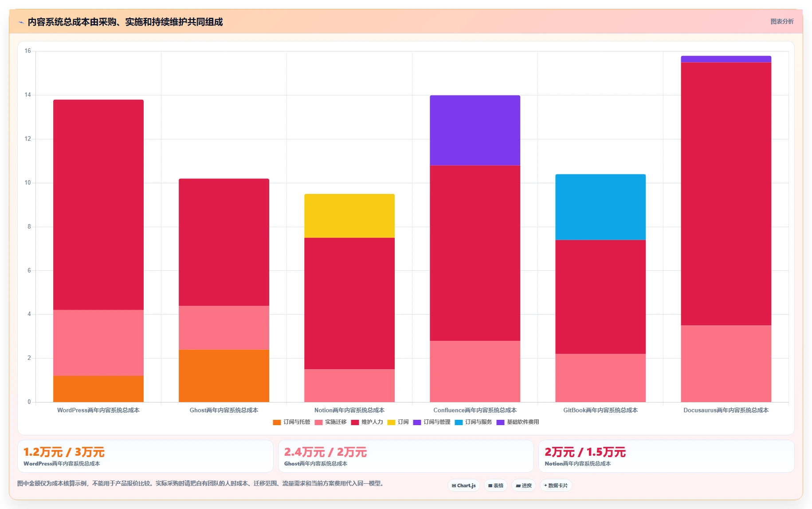The height and width of the screenshot is (509, 812).
Task: Open the 2万元 / 1.5万元 Notion card
Action: (x=667, y=456)
